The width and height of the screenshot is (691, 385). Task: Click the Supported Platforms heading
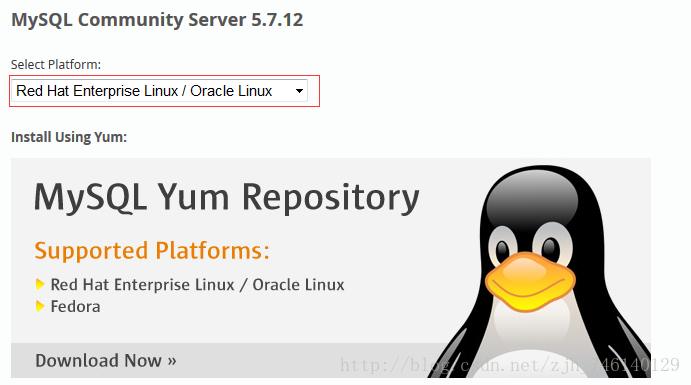[x=152, y=250]
